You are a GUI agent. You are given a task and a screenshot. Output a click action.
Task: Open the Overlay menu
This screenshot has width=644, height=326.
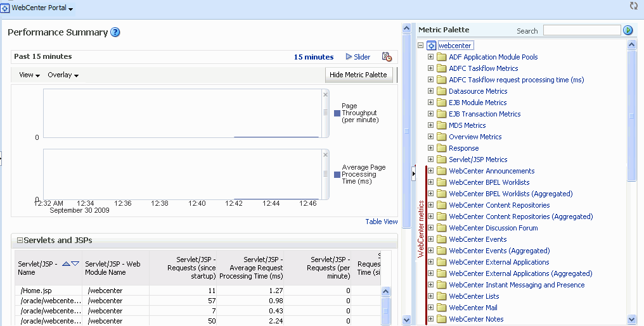click(x=63, y=75)
